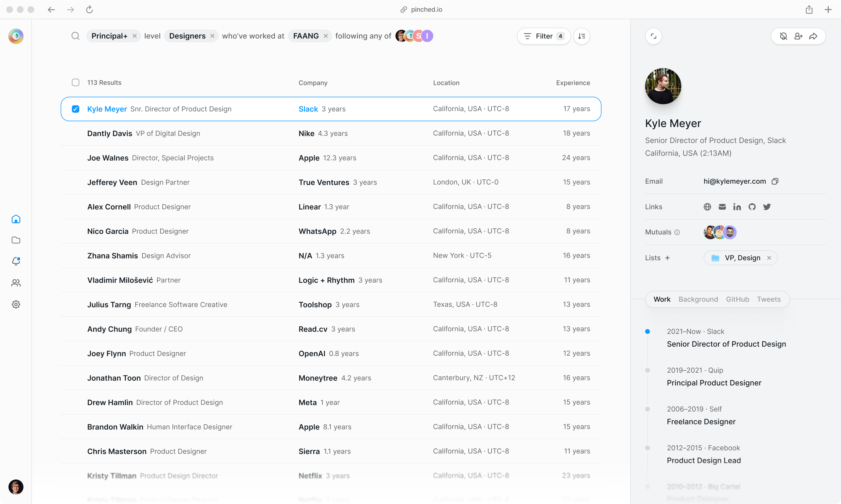Open the GitHub link icon
841x504 pixels.
tap(752, 207)
